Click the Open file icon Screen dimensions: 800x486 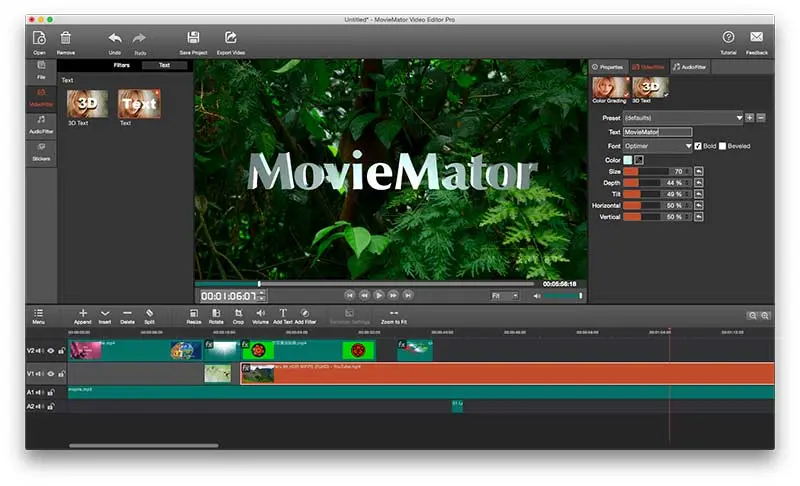click(39, 38)
